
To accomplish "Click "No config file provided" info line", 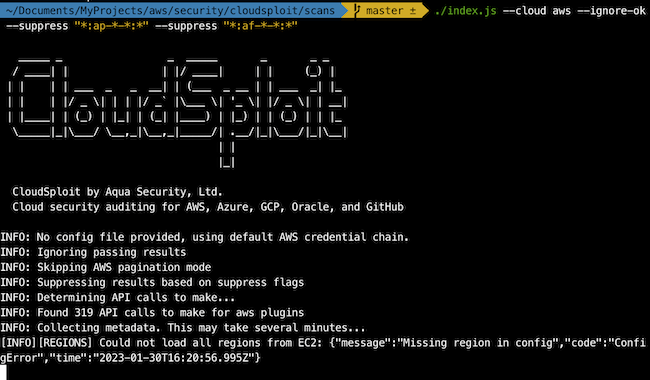I will (204, 237).
